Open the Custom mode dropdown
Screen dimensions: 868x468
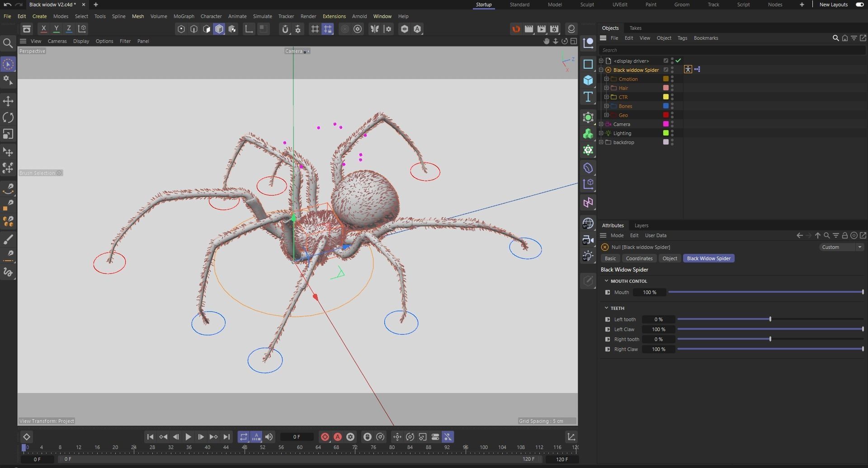coord(841,247)
